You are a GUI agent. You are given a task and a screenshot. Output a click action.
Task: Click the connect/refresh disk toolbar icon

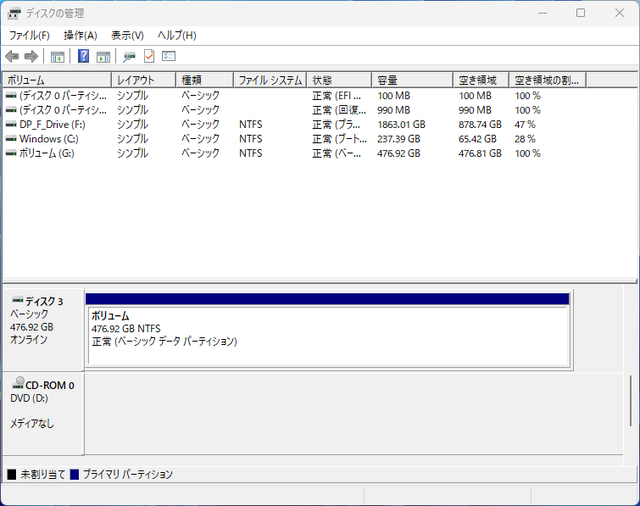(129, 57)
